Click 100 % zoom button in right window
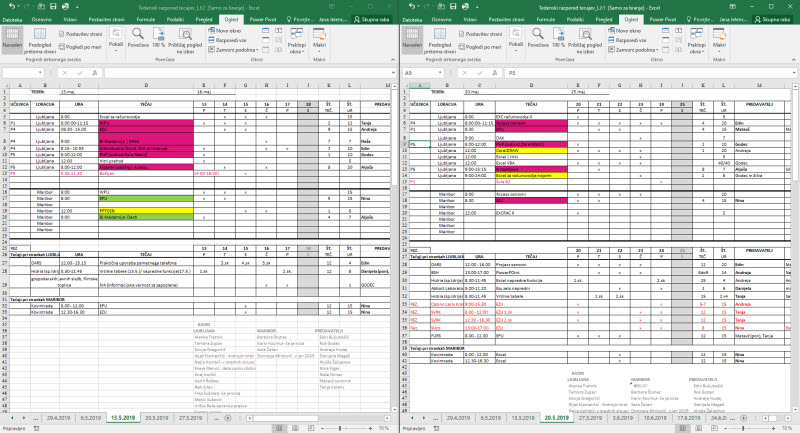 [x=559, y=38]
